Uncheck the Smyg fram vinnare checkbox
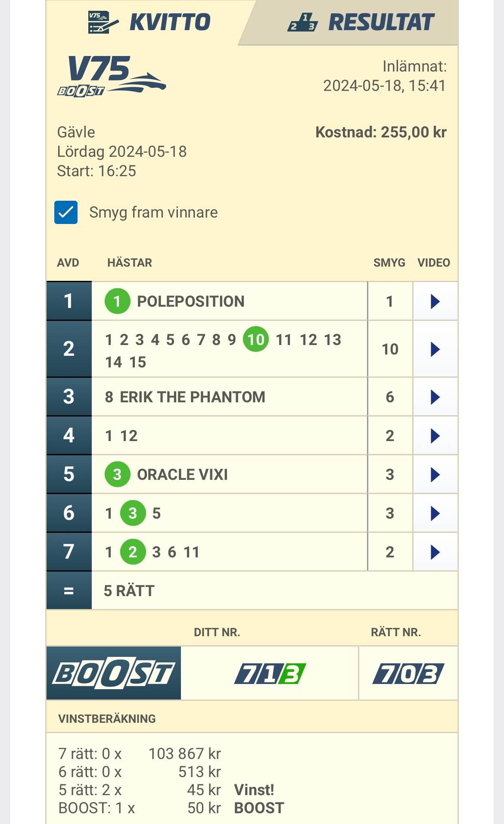Viewport: 504px width, 824px height. click(66, 212)
